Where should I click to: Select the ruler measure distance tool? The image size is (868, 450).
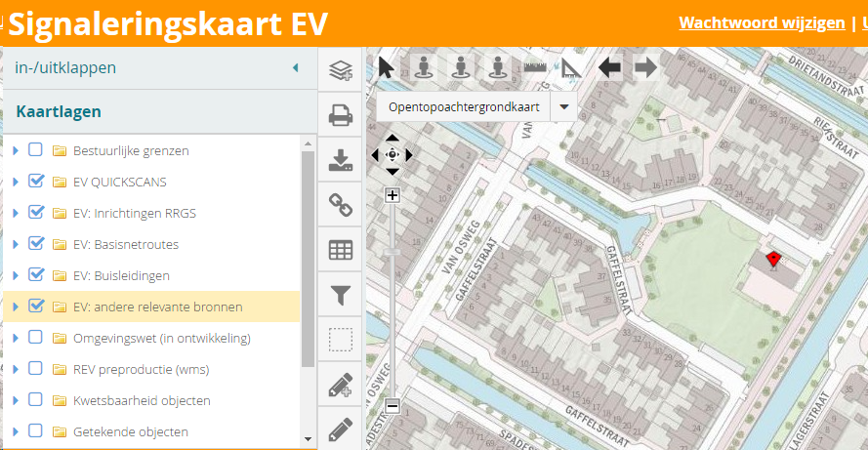pyautogui.click(x=534, y=67)
